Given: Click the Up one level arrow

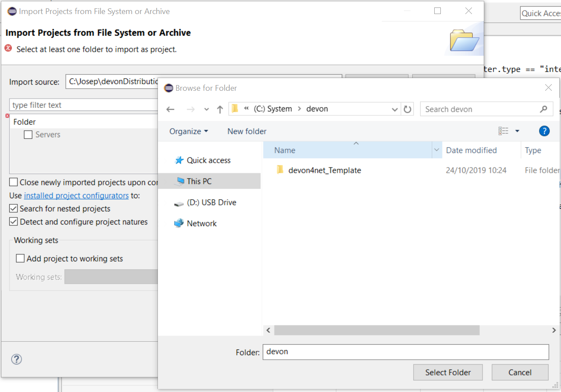Looking at the screenshot, I should click(x=220, y=110).
